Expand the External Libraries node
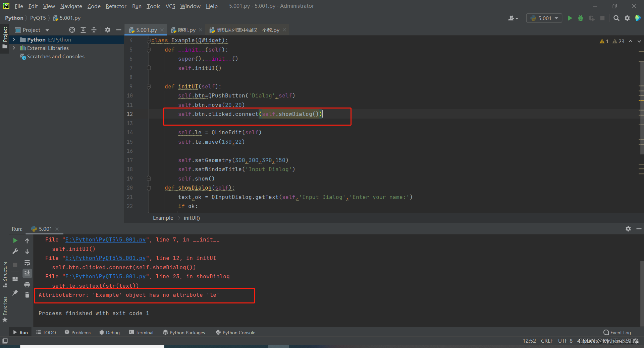 point(13,48)
